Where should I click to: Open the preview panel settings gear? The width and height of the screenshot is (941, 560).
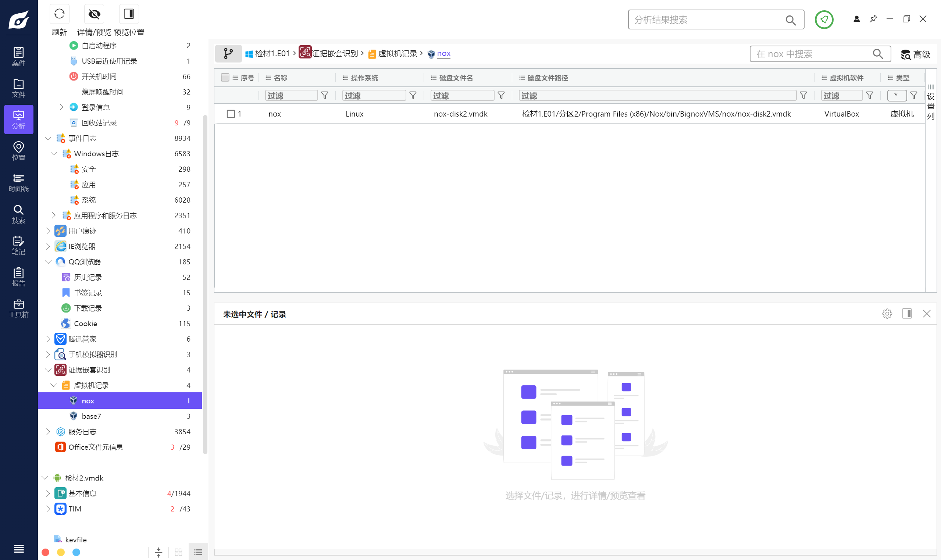887,314
